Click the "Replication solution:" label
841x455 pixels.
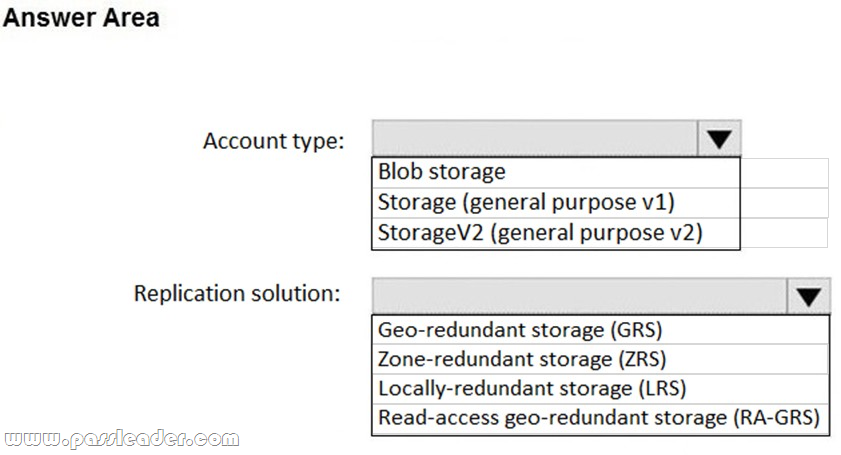click(x=237, y=294)
